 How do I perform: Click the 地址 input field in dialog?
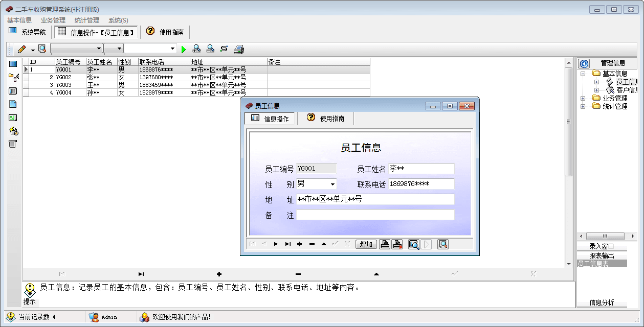tap(375, 199)
